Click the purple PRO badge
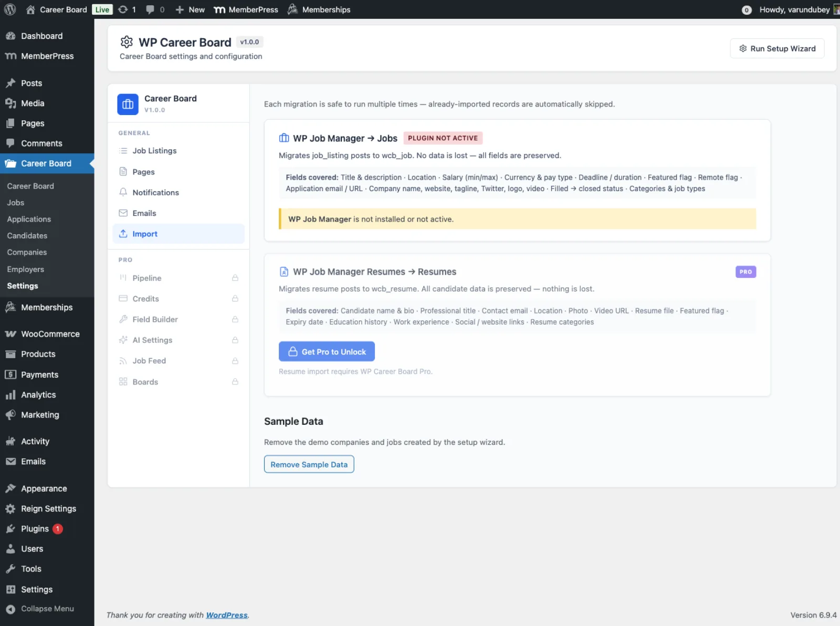 coord(746,272)
